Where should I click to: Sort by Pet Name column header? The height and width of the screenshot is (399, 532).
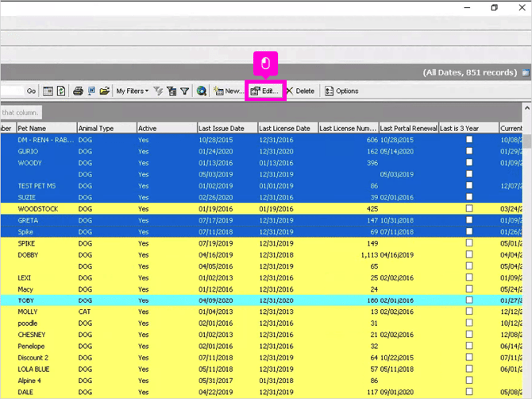point(47,128)
